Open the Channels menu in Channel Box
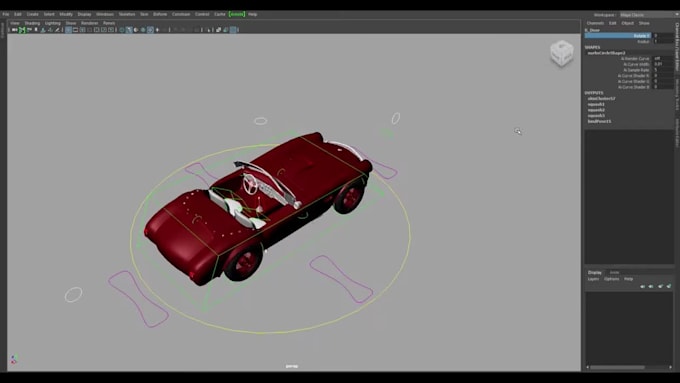This screenshot has height=383, width=680. [x=595, y=23]
